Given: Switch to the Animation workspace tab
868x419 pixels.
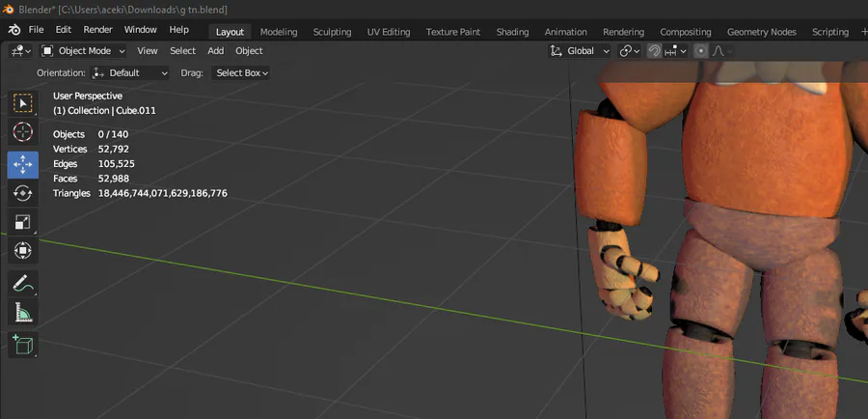Looking at the screenshot, I should click(566, 32).
